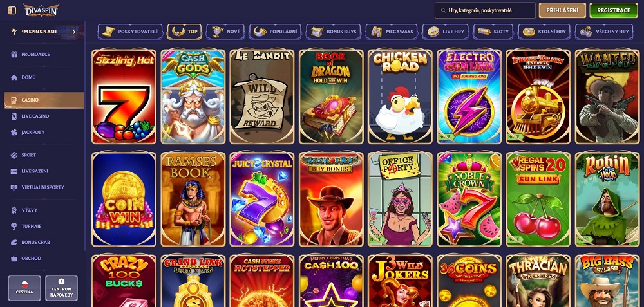
Task: Open the Poskytovatelé providers filter
Action: coord(130,32)
